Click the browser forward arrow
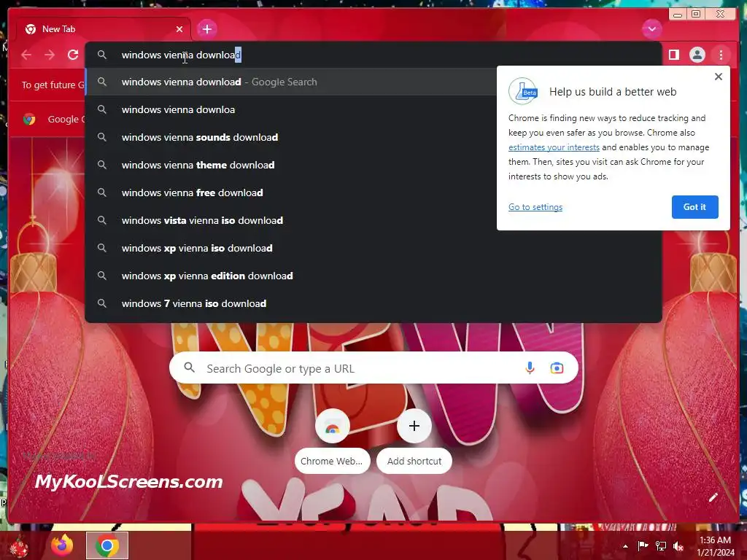This screenshot has width=747, height=560. point(50,55)
